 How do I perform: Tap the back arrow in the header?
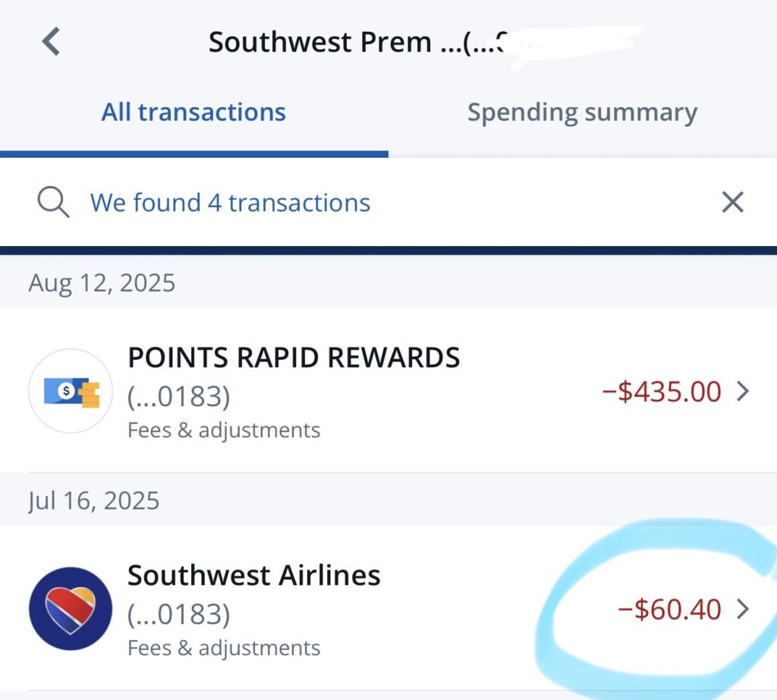pyautogui.click(x=51, y=41)
